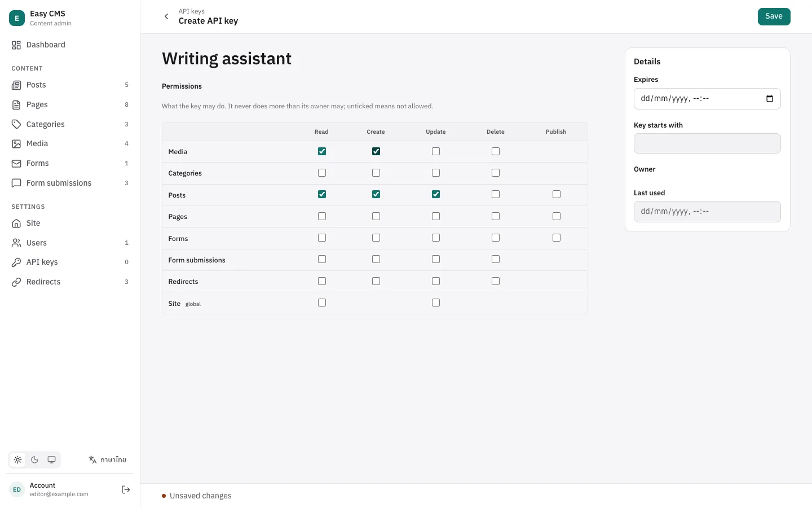The image size is (812, 508).
Task: Click the Writing assistant title
Action: pyautogui.click(x=227, y=59)
